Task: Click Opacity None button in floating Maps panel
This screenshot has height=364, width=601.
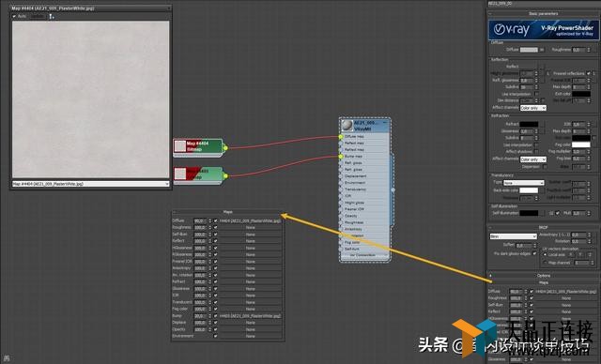Action: [250, 329]
